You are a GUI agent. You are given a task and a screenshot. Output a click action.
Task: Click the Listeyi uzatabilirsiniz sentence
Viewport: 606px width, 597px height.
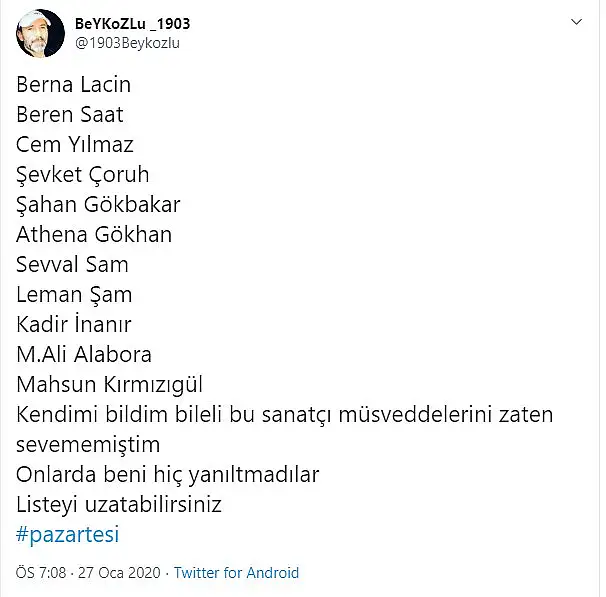(x=119, y=505)
